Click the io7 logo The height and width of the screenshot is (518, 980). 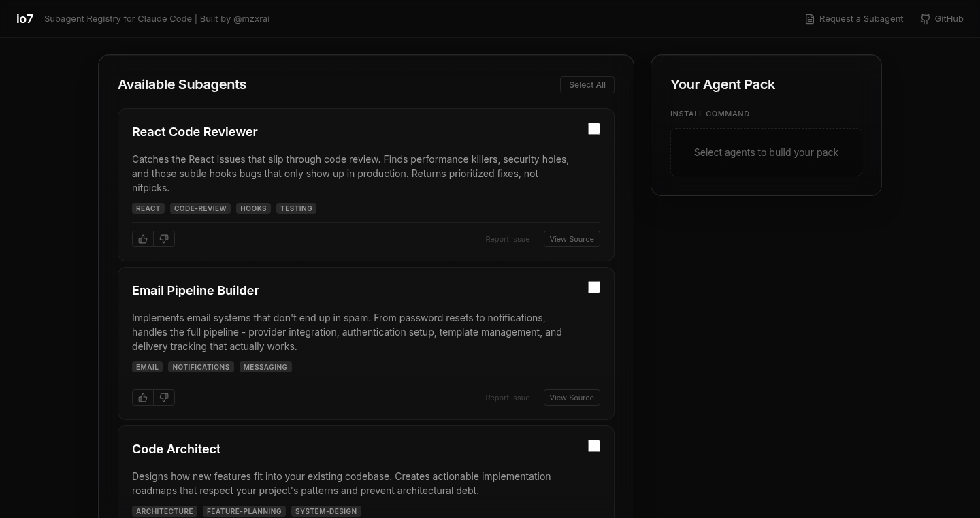point(24,19)
